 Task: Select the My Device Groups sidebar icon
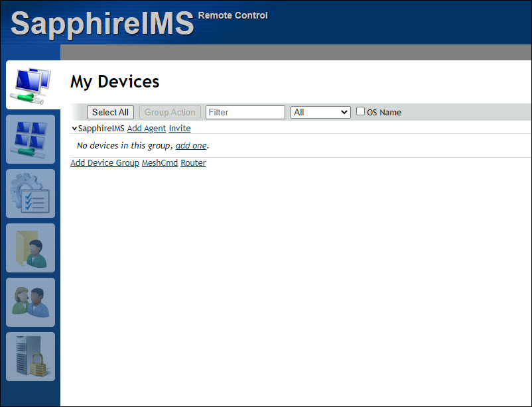(30, 139)
